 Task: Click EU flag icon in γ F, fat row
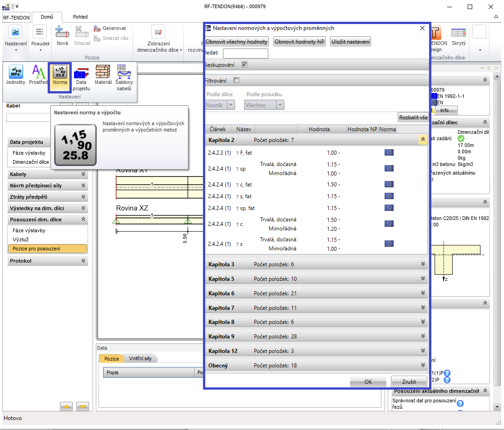tap(389, 152)
